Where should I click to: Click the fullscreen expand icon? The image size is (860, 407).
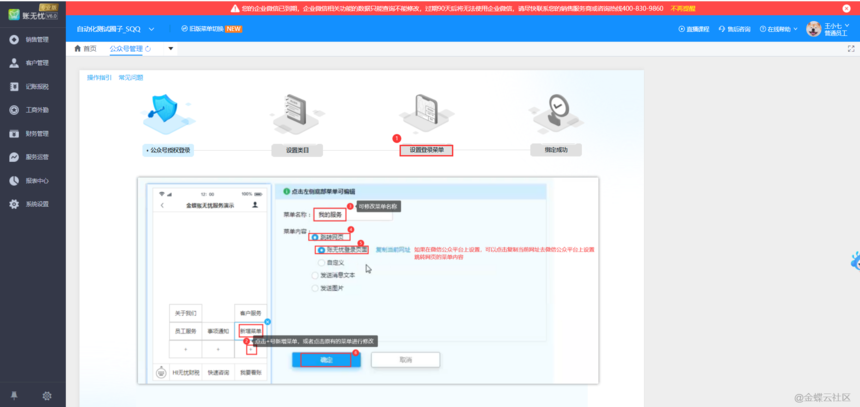click(x=851, y=49)
